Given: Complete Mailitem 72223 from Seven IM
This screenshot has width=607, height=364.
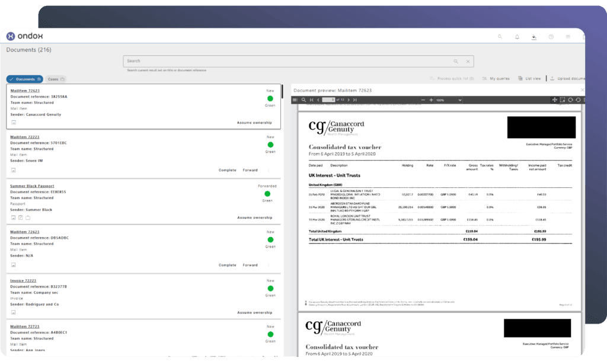Looking at the screenshot, I should point(227,170).
